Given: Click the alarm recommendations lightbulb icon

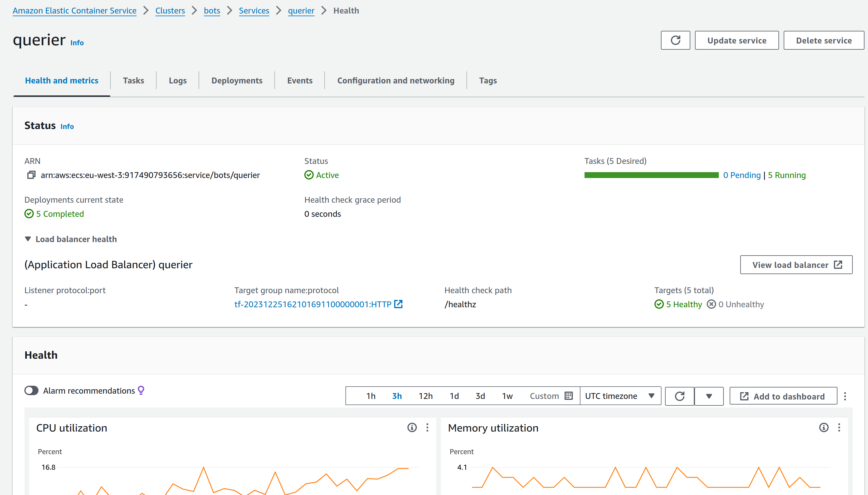Looking at the screenshot, I should coord(141,390).
